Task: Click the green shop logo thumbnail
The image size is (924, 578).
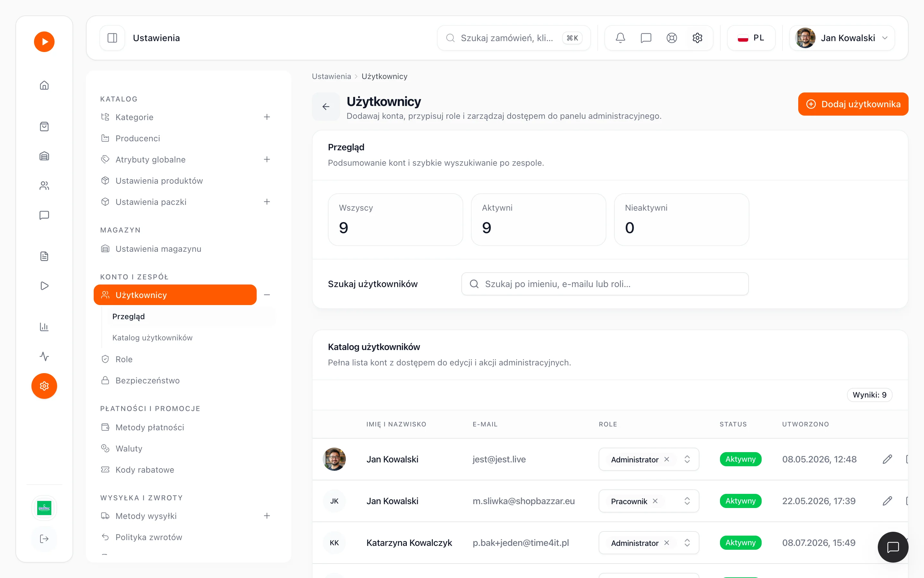Action: (x=44, y=508)
